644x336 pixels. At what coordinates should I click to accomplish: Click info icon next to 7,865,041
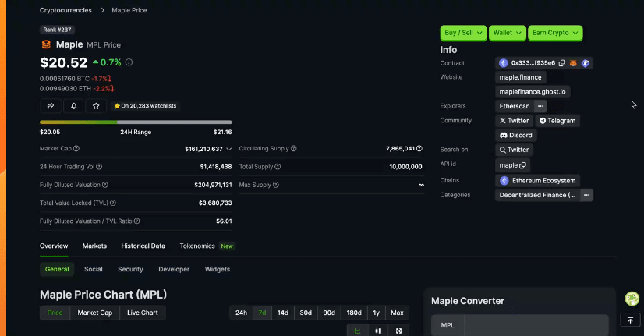point(419,149)
